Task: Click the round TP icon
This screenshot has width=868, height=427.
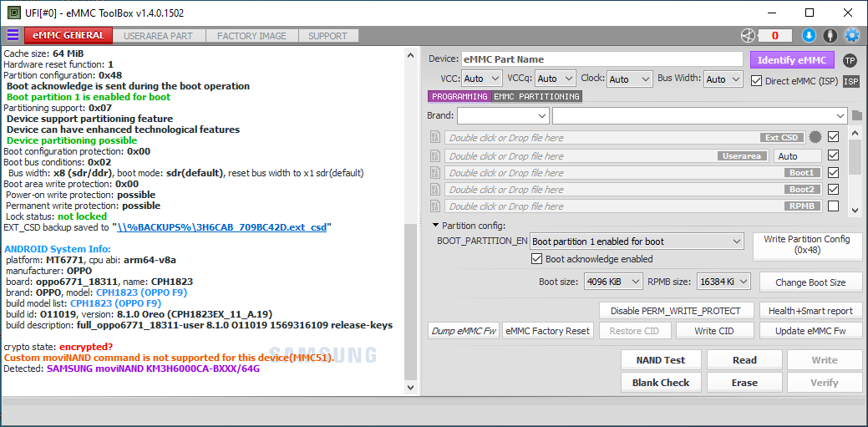Action: pos(850,60)
